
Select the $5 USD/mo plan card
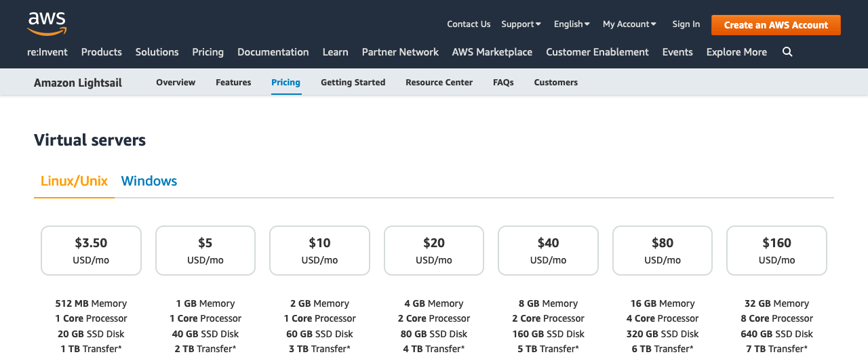click(x=205, y=251)
